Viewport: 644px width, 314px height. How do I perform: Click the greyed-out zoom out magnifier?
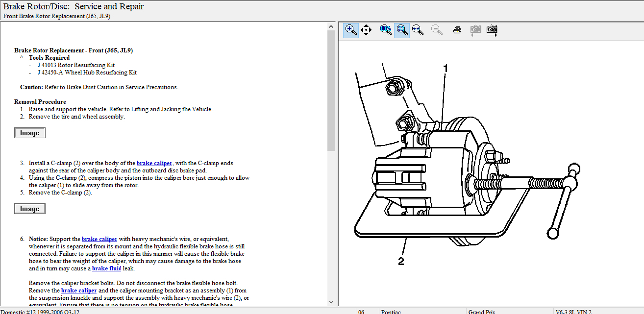437,30
